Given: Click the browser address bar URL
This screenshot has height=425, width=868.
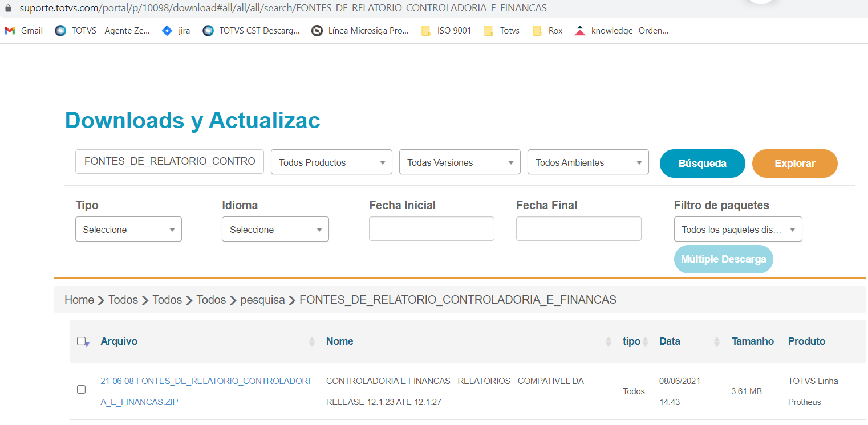Looking at the screenshot, I should [283, 9].
